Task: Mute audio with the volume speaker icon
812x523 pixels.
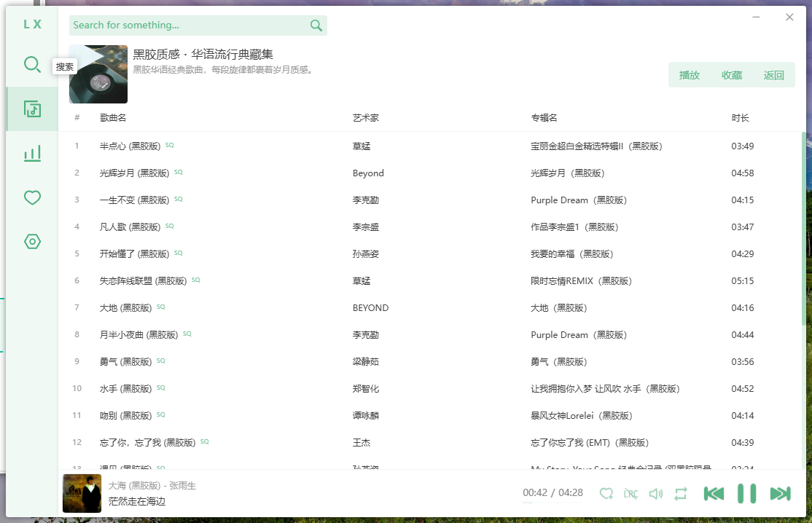Action: coord(655,493)
